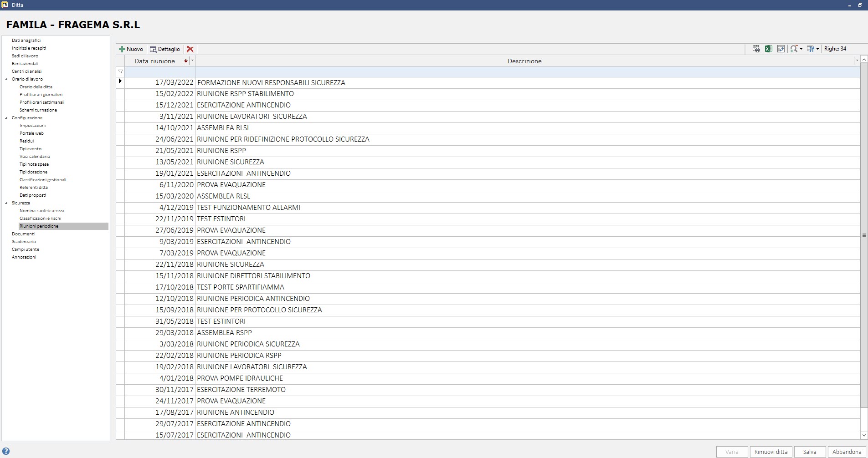Image resolution: width=868 pixels, height=458 pixels.
Task: Open Annotazioni section
Action: point(24,257)
